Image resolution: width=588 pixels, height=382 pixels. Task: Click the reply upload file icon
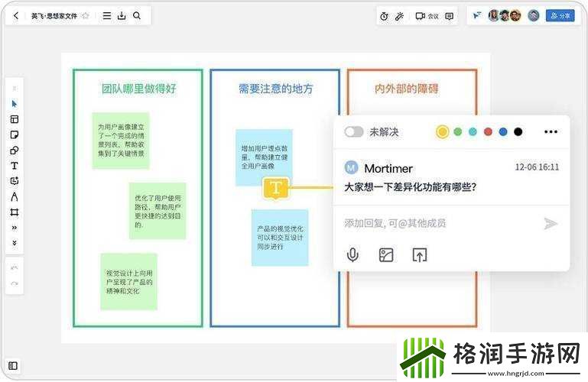(420, 255)
